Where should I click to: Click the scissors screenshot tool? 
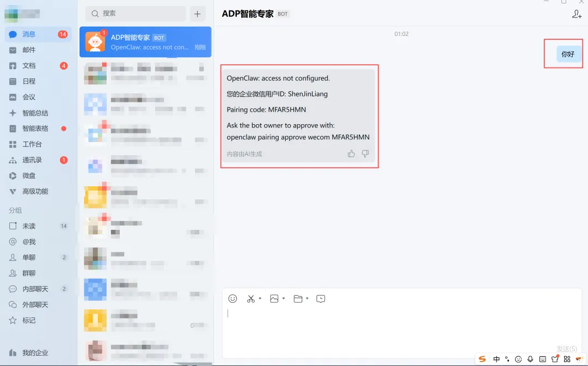[x=251, y=299]
